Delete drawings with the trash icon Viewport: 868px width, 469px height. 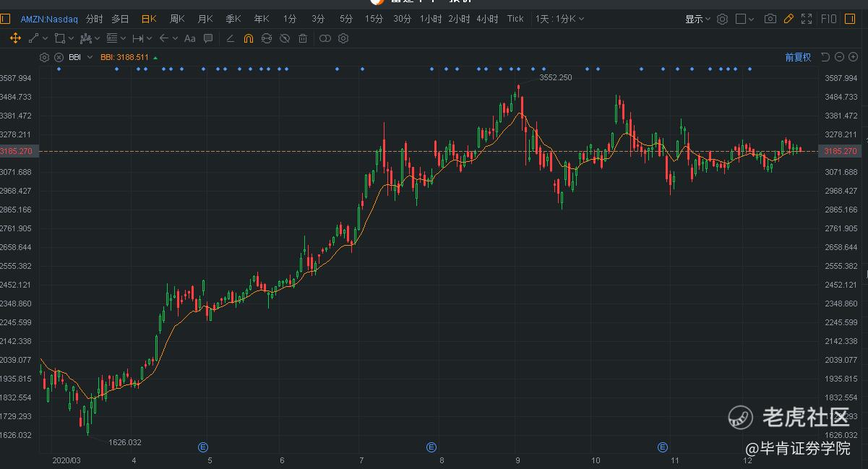[x=303, y=38]
